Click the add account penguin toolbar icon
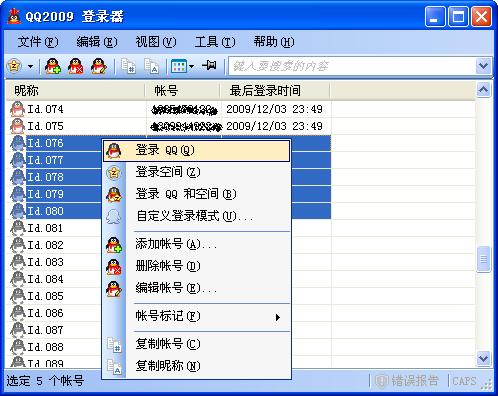The width and height of the screenshot is (498, 396). 53,66
